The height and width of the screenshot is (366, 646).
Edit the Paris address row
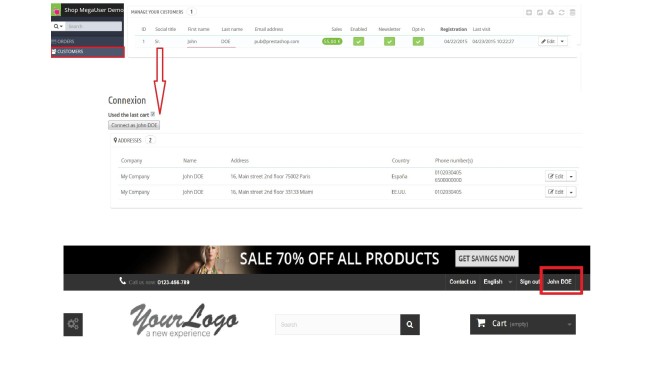tap(556, 176)
